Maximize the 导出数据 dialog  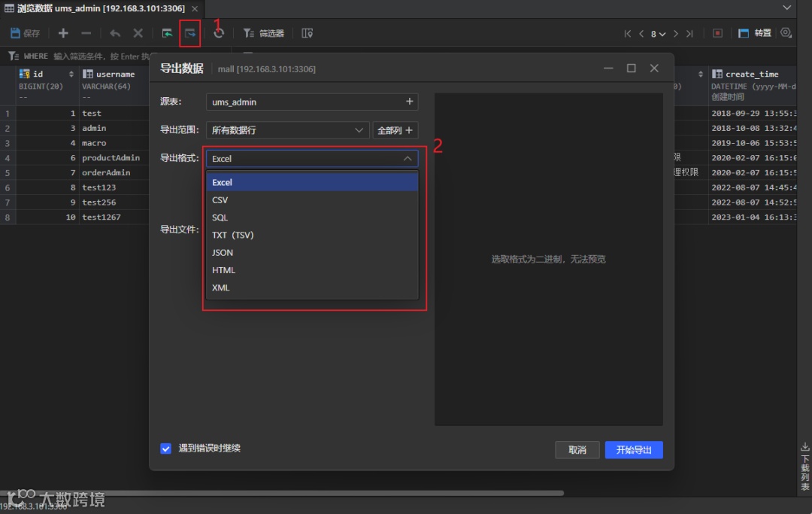pos(631,68)
